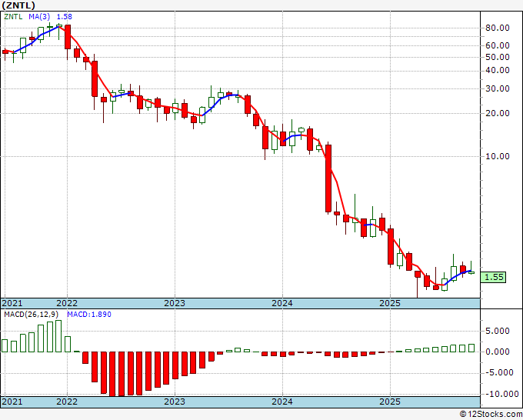Image resolution: width=523 pixels, height=420 pixels.
Task: Click the 1.55 current price tag
Action: coord(493,277)
